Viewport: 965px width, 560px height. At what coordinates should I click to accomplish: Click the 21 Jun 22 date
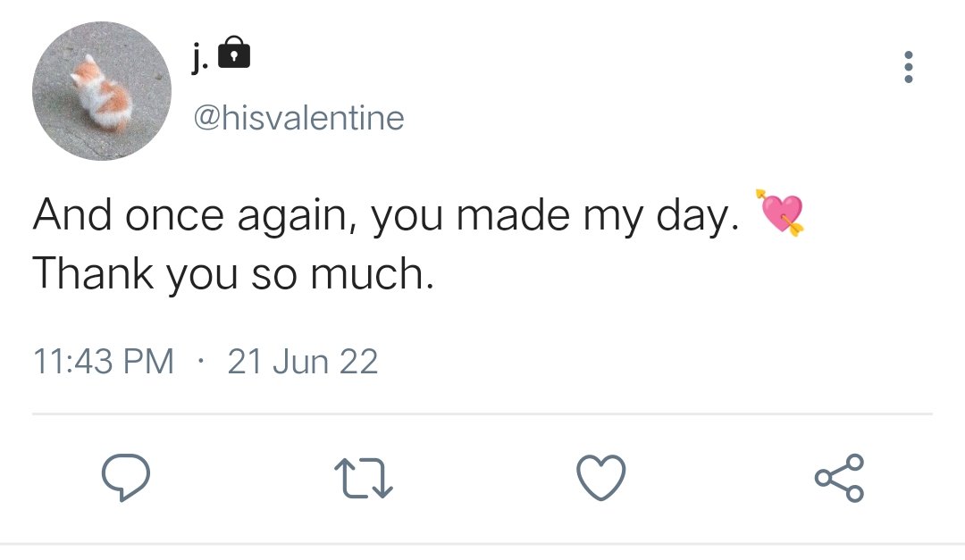click(x=303, y=362)
